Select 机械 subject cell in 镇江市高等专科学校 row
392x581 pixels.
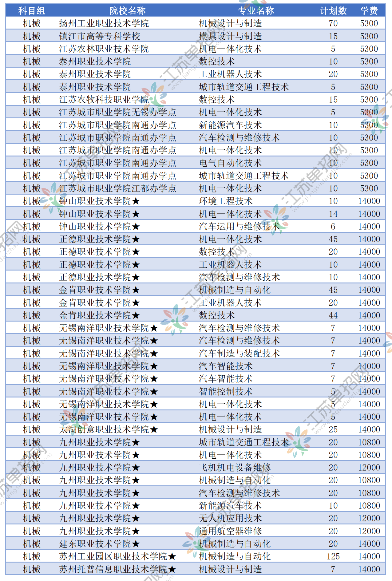click(x=32, y=36)
